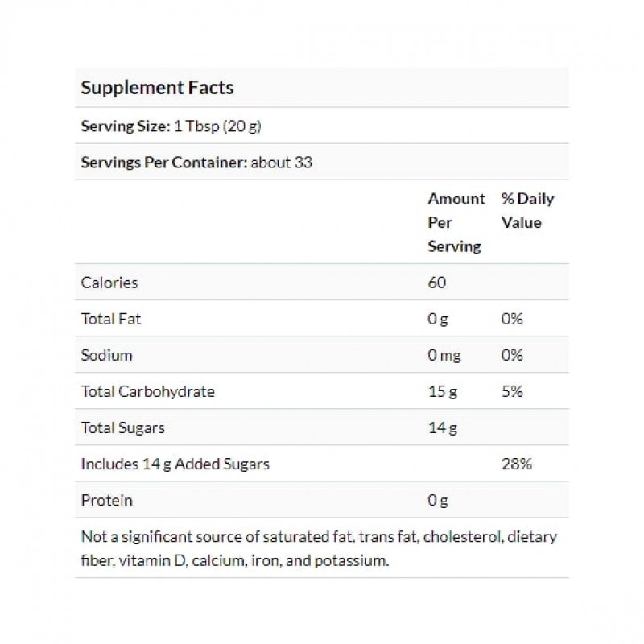Select the 'about 33' servings value
The height and width of the screenshot is (644, 644).
coord(282,163)
